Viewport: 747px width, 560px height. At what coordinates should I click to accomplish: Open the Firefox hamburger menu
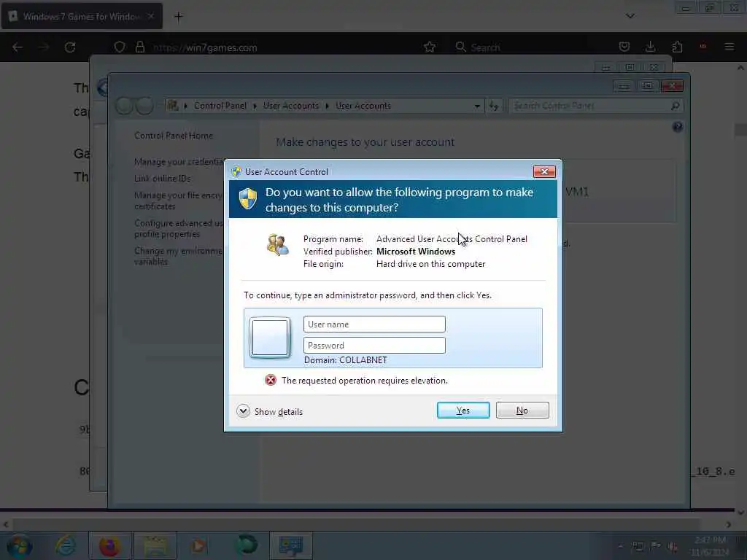click(729, 47)
